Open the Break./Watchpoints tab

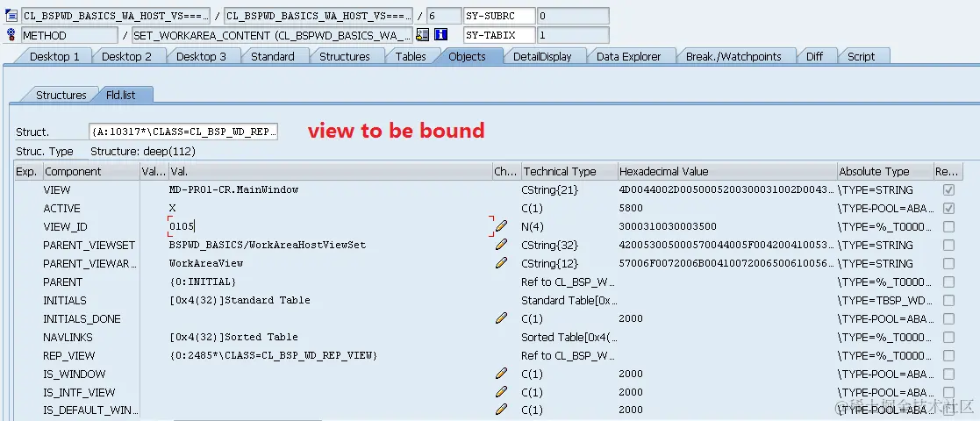pos(733,56)
